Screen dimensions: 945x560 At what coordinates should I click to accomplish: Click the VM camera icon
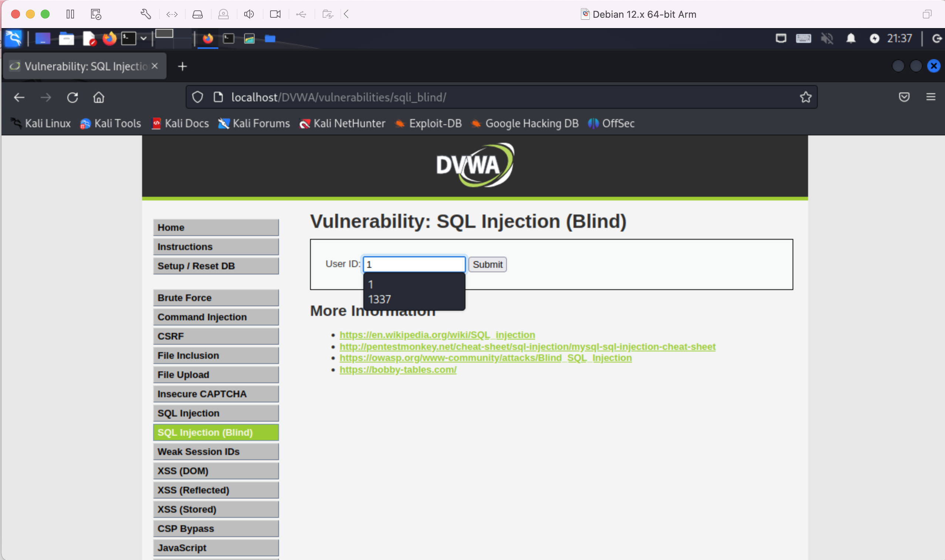click(x=275, y=14)
